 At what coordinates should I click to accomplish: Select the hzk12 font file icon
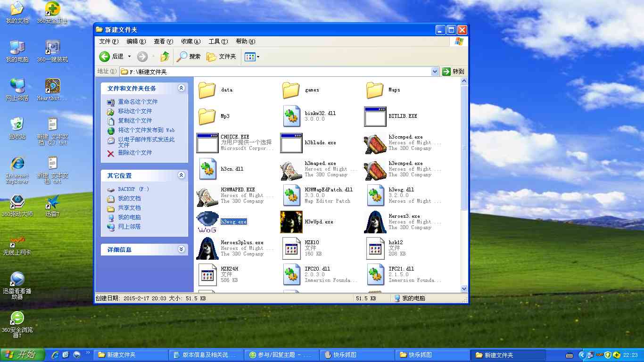(x=376, y=248)
